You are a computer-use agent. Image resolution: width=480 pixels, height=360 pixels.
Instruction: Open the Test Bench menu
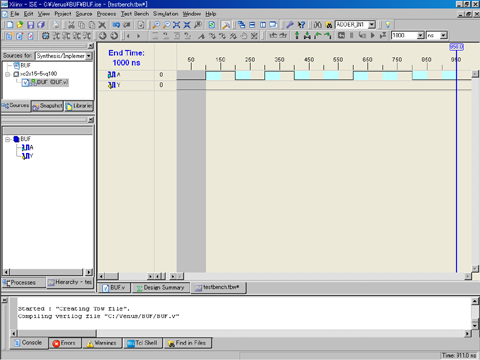click(x=135, y=14)
